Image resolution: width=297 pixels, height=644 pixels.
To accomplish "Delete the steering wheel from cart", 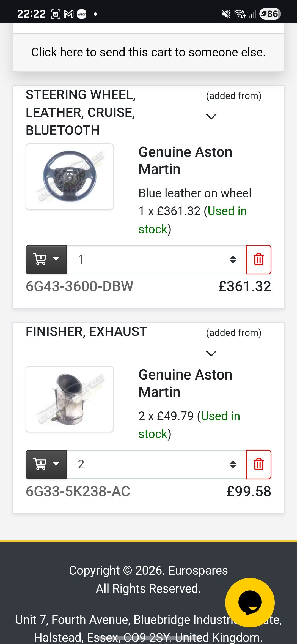I will [258, 260].
